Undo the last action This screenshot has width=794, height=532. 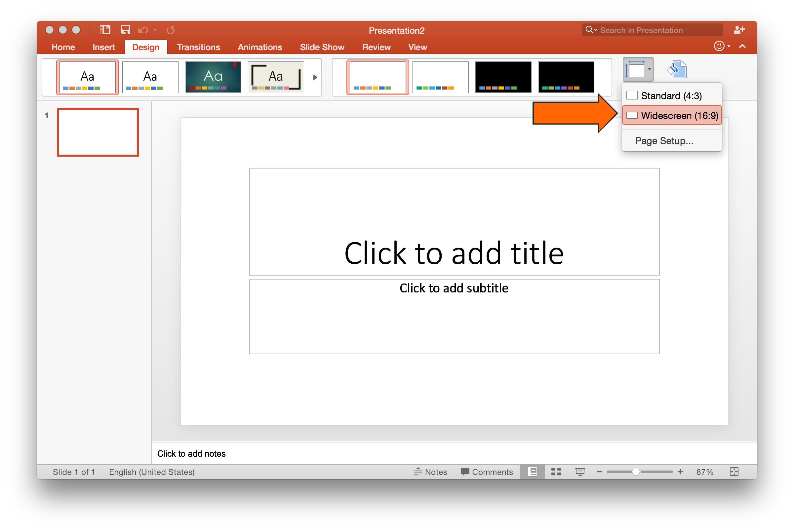pyautogui.click(x=142, y=30)
